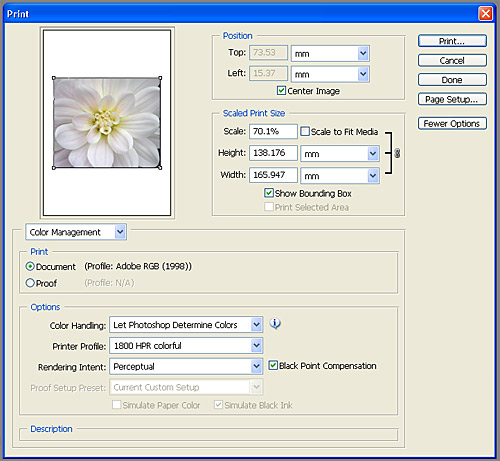This screenshot has width=500, height=461.
Task: Open the Rendering Intent dropdown
Action: 186,367
